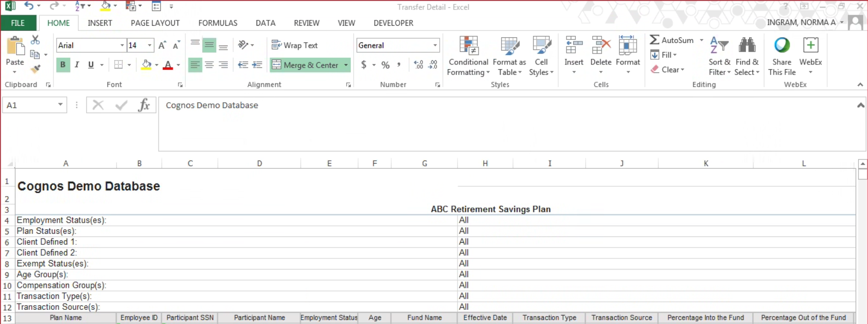Select column H header
868x324 pixels.
point(485,164)
